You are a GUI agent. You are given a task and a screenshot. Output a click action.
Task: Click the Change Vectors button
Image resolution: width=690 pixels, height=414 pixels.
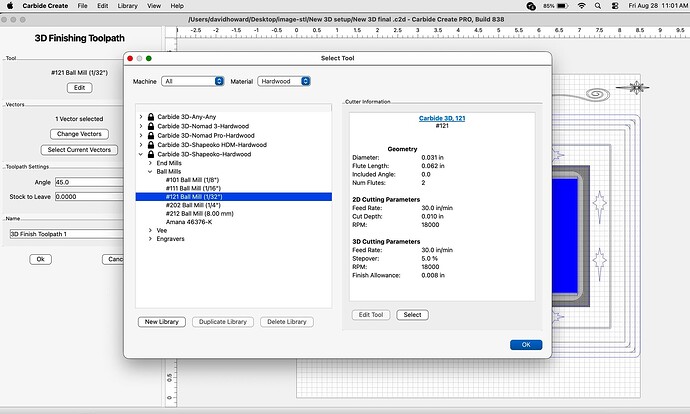pyautogui.click(x=79, y=134)
